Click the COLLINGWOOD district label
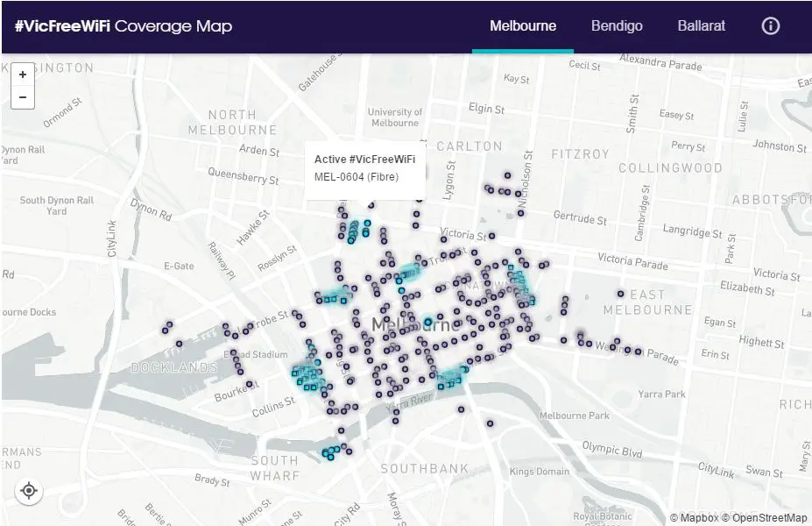Image resolution: width=812 pixels, height=526 pixels. 670,168
